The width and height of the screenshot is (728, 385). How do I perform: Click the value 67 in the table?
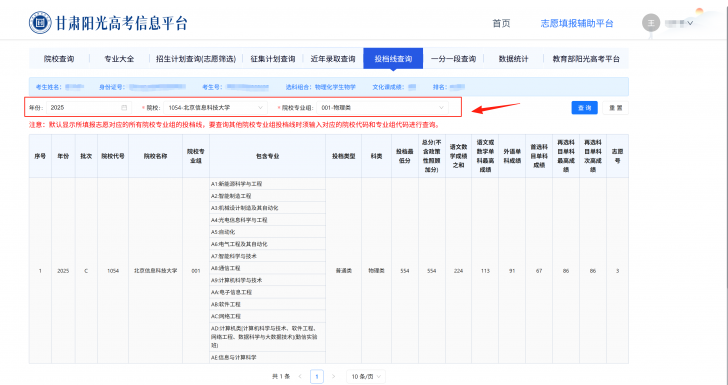pos(539,271)
